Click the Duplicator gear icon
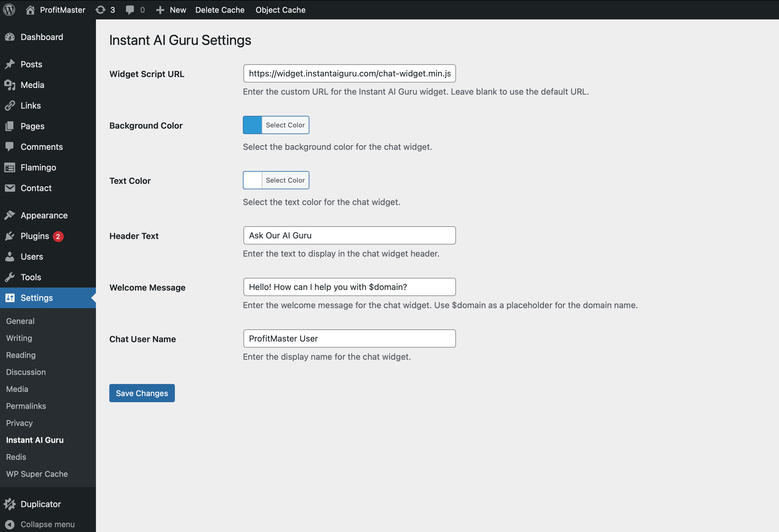The height and width of the screenshot is (532, 779). (10, 504)
